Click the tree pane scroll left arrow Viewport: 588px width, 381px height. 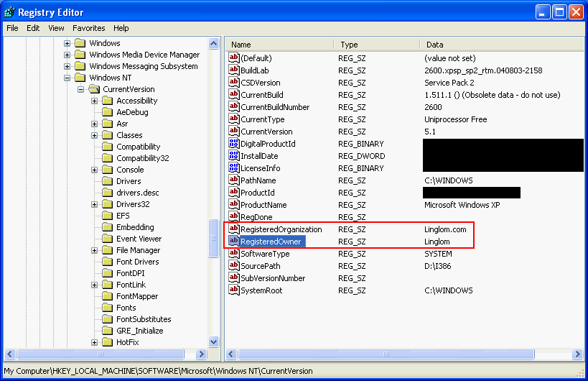click(x=10, y=354)
